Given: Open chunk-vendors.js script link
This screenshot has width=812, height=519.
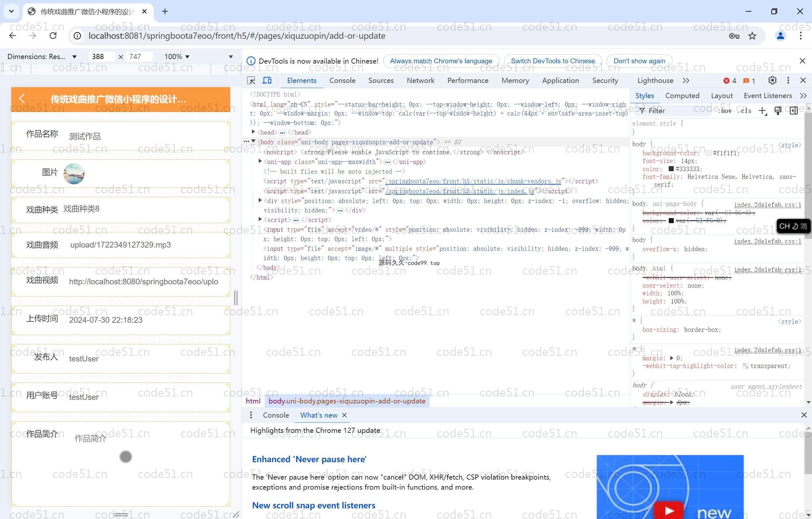Looking at the screenshot, I should 473,181.
